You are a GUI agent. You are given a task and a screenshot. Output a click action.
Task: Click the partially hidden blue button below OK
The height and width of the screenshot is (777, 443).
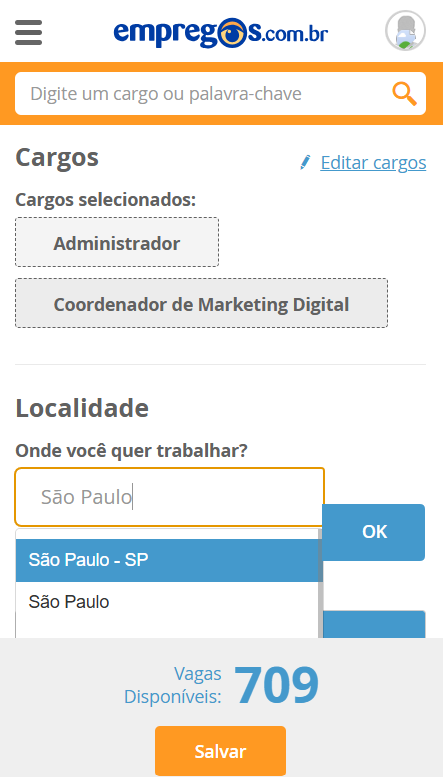point(374,624)
